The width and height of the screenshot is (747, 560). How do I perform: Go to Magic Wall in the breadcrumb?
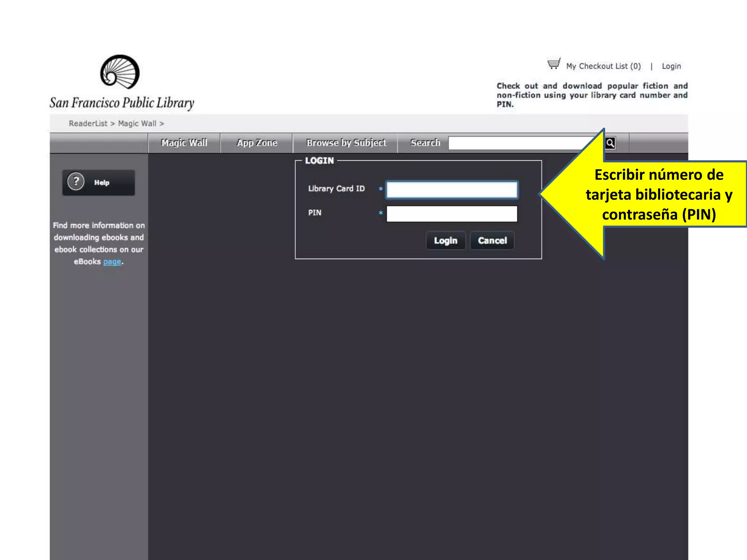137,124
